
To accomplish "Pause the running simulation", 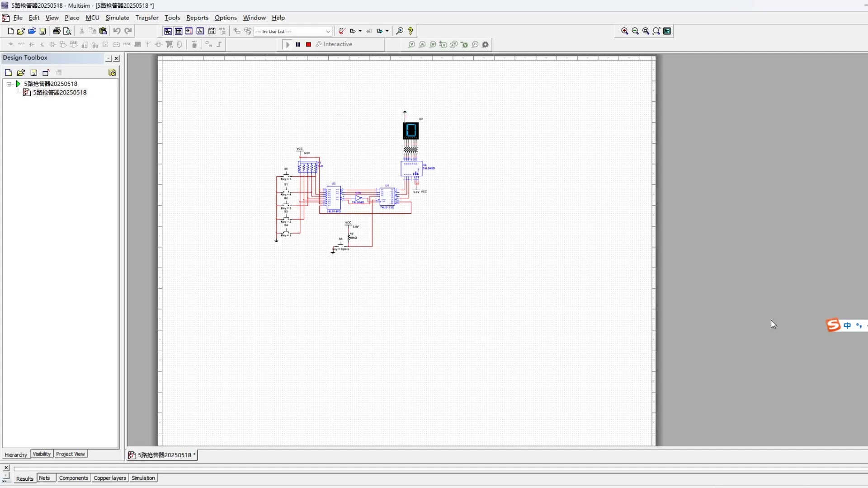I will coord(298,44).
